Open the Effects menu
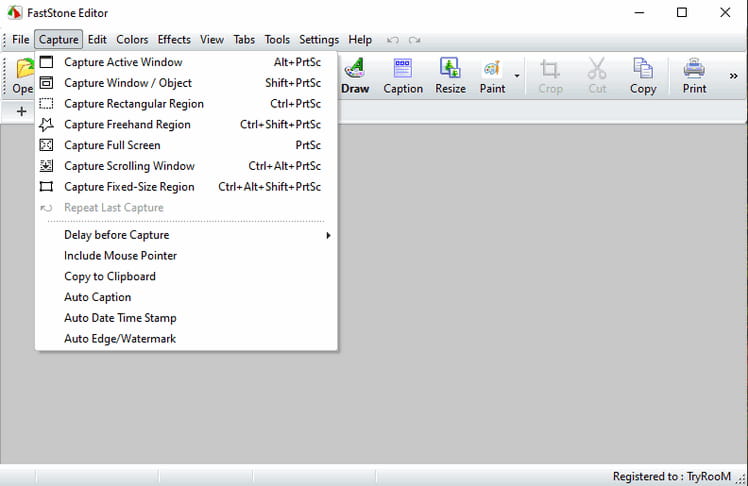The height and width of the screenshot is (486, 748). point(174,40)
